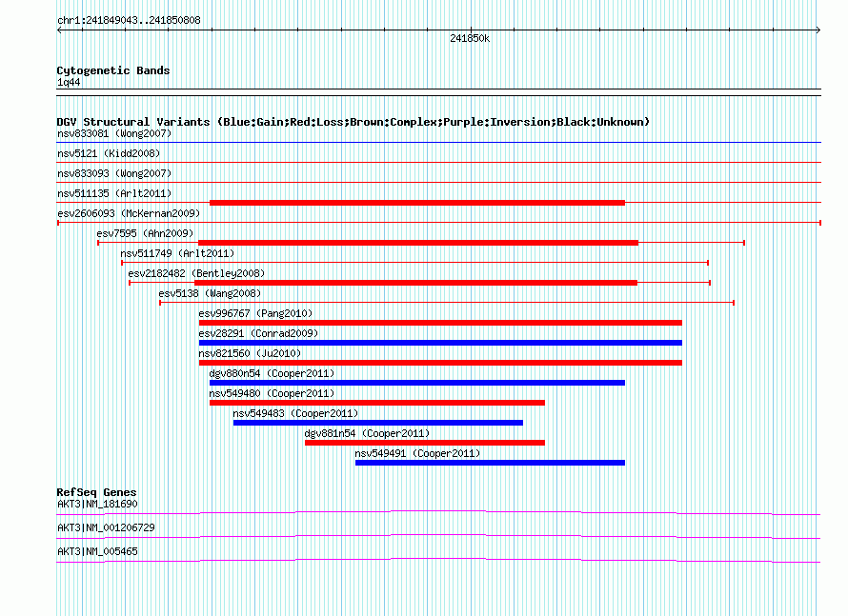
Task: Click the esv2182482 (Bentley2008) label
Action: pos(196,273)
